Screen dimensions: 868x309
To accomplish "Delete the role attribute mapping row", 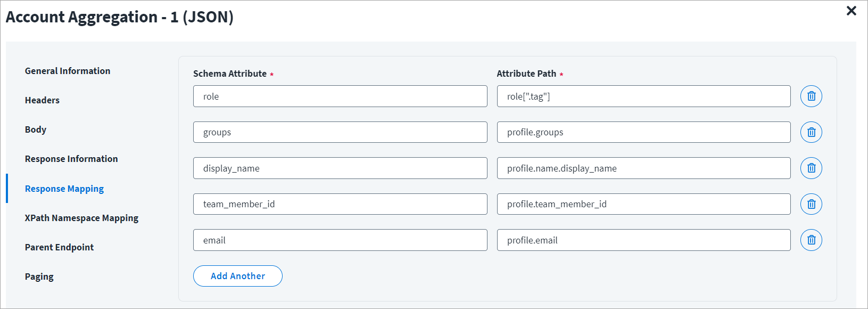I will (x=811, y=96).
